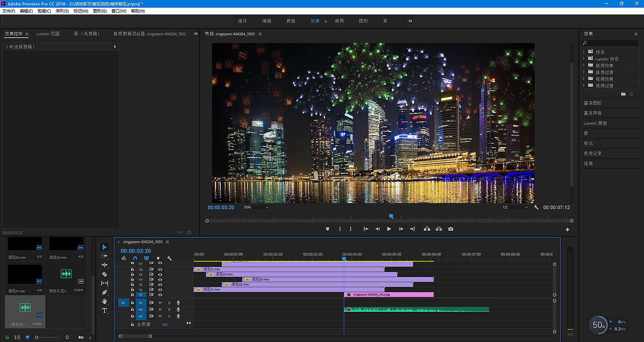The height and width of the screenshot is (342, 644).
Task: Toggle lock on track V5
Action: [132, 275]
